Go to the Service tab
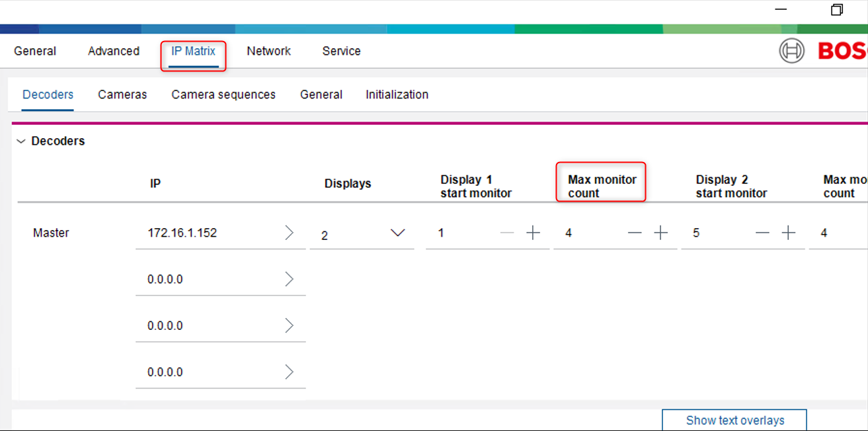Viewport: 868px width, 431px height. pyautogui.click(x=341, y=51)
